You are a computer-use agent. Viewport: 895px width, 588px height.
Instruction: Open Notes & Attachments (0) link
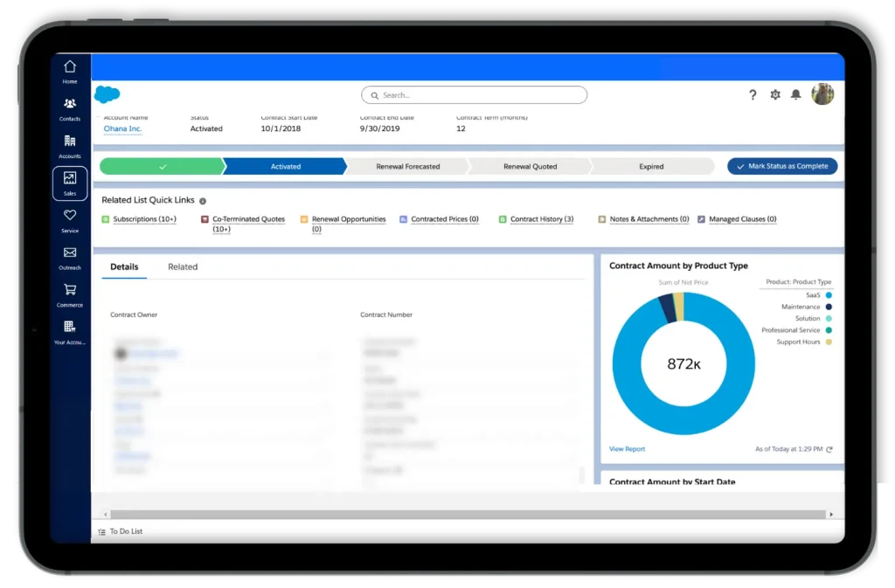(649, 219)
